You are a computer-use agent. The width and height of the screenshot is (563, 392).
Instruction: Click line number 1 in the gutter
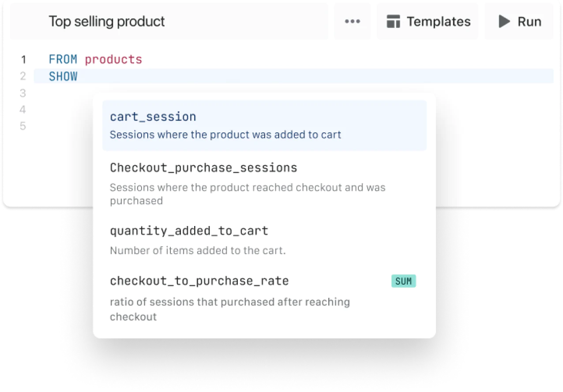pyautogui.click(x=23, y=60)
